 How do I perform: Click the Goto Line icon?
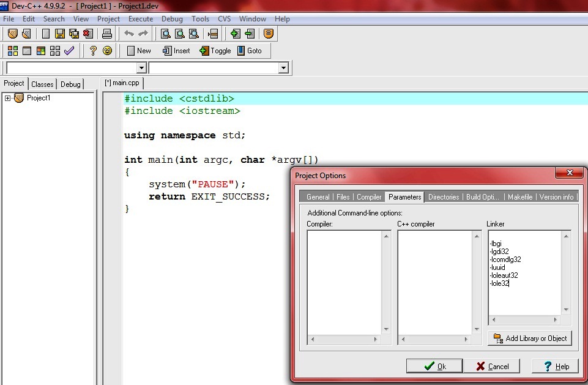coord(213,34)
